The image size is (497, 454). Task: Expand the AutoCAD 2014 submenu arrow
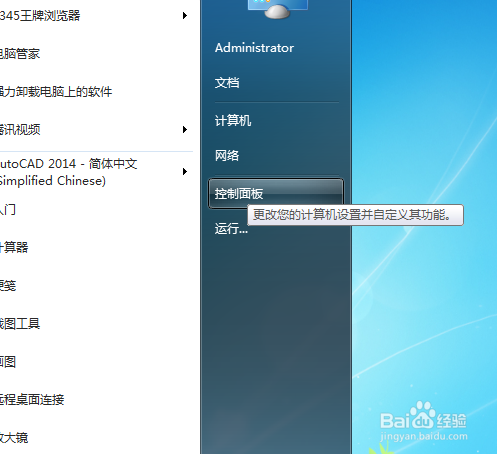point(185,171)
